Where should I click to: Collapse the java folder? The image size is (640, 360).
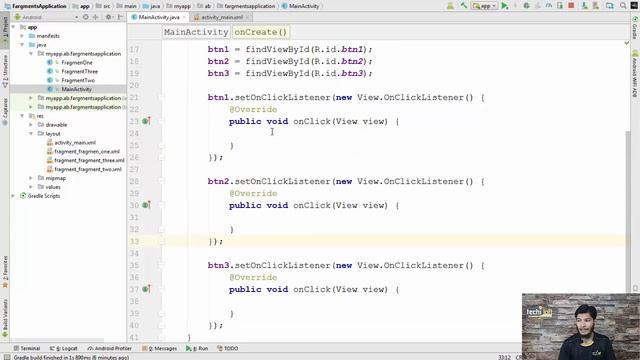click(x=22, y=45)
